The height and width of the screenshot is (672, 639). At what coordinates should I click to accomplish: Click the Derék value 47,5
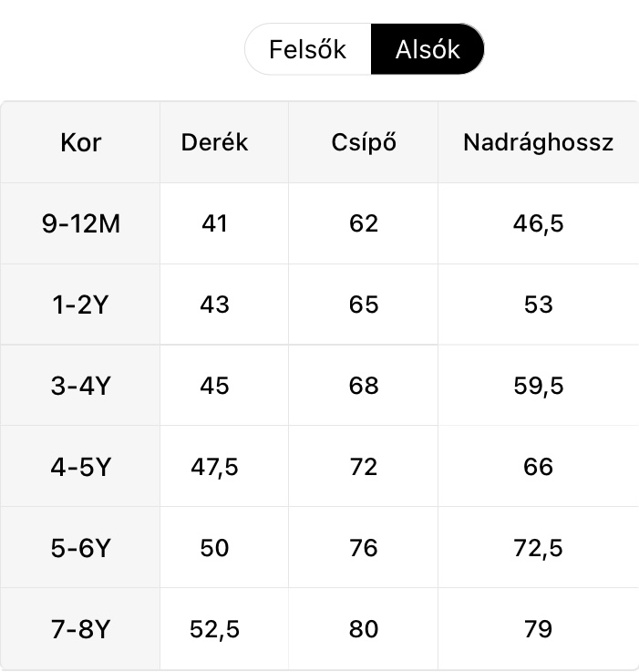(x=214, y=467)
